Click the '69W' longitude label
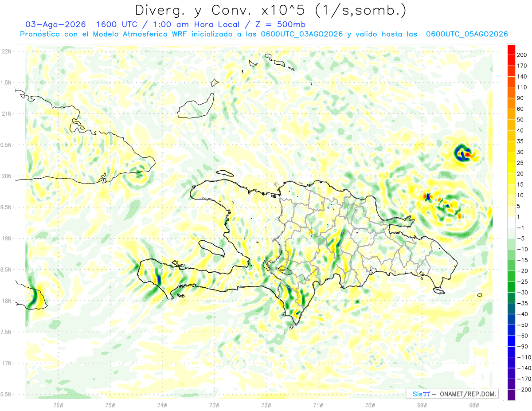 click(422, 405)
